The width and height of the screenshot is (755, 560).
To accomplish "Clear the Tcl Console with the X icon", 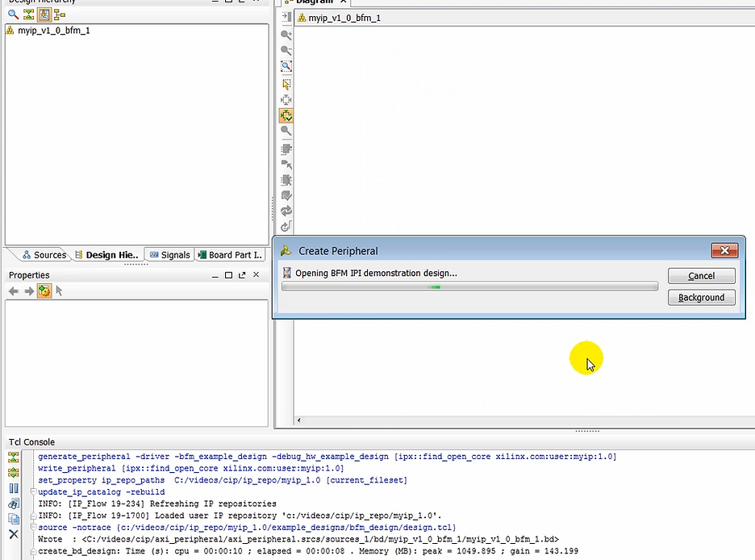I will tap(13, 531).
